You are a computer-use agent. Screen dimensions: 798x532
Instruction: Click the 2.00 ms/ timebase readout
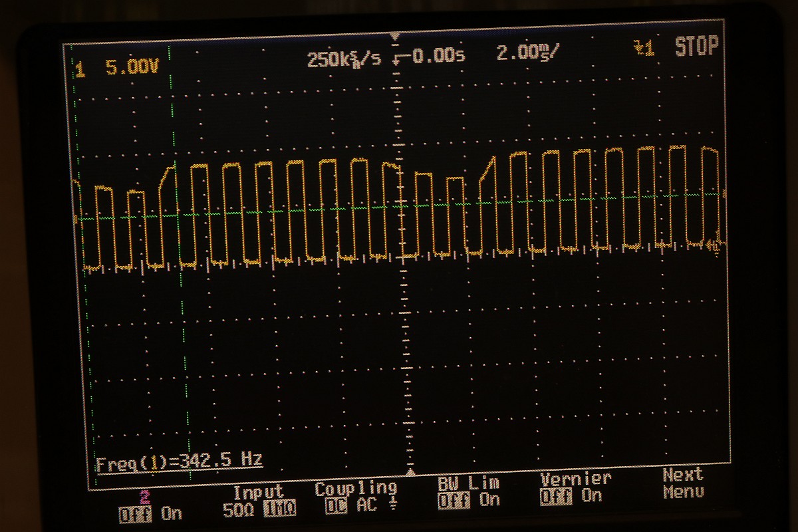524,54
